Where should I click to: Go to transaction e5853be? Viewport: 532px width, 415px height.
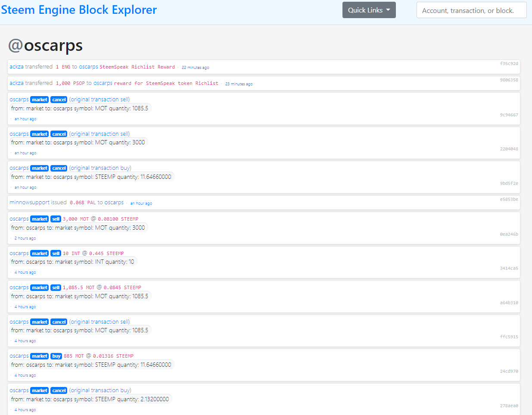(x=509, y=200)
